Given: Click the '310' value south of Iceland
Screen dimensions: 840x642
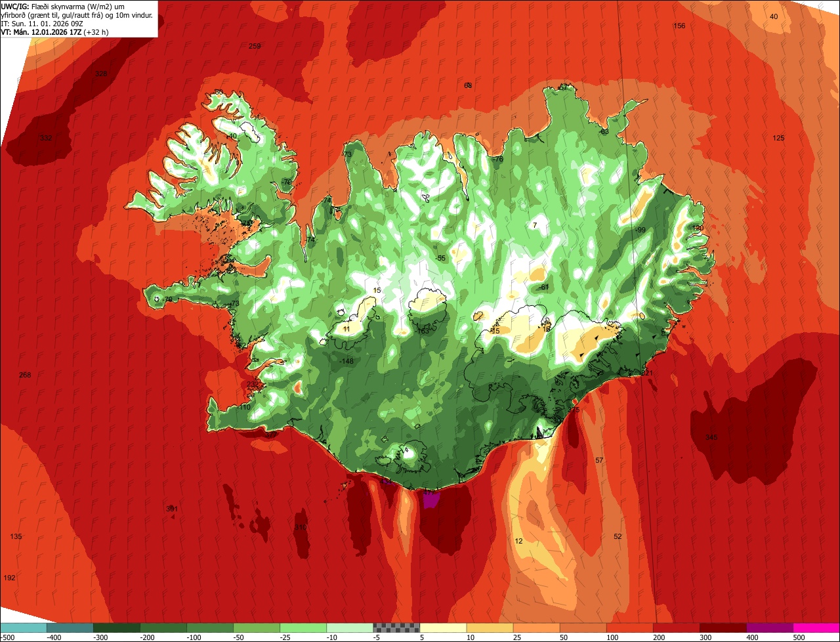Looking at the screenshot, I should click(301, 527).
